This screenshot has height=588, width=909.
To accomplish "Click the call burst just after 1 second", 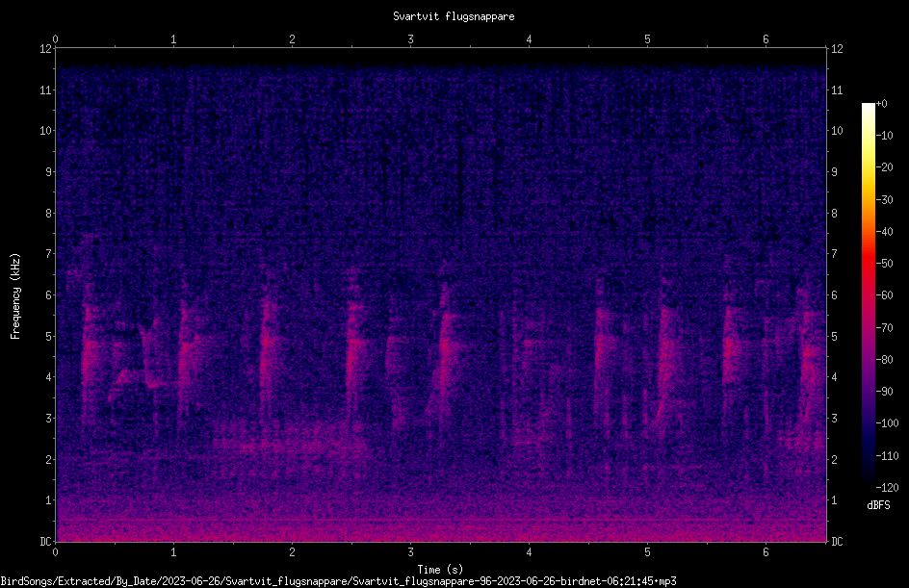I will tap(186, 353).
